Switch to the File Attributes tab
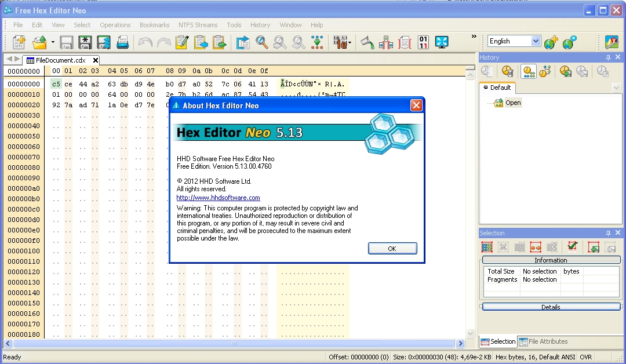Image resolution: width=626 pixels, height=364 pixels. point(543,341)
